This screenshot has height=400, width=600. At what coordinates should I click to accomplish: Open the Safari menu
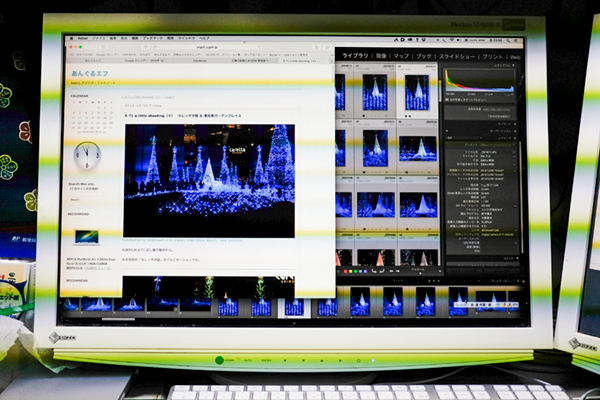[83, 38]
